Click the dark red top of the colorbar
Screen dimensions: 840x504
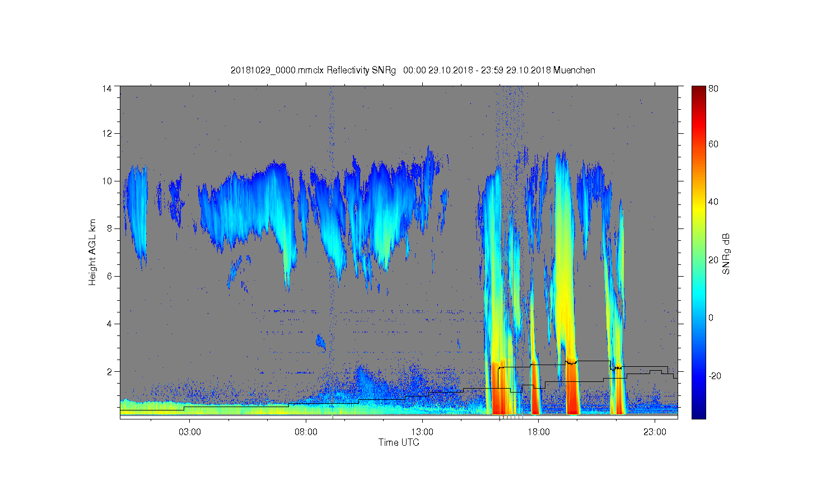point(698,91)
